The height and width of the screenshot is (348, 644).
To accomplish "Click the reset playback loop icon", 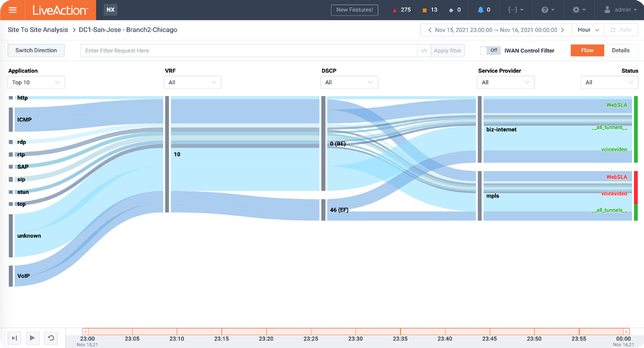I will [x=51, y=338].
